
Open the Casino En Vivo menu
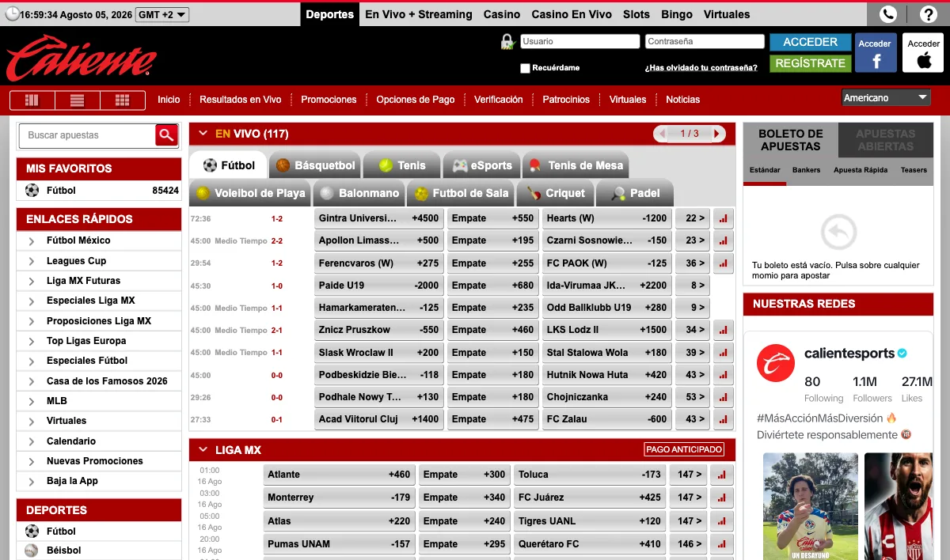(572, 14)
